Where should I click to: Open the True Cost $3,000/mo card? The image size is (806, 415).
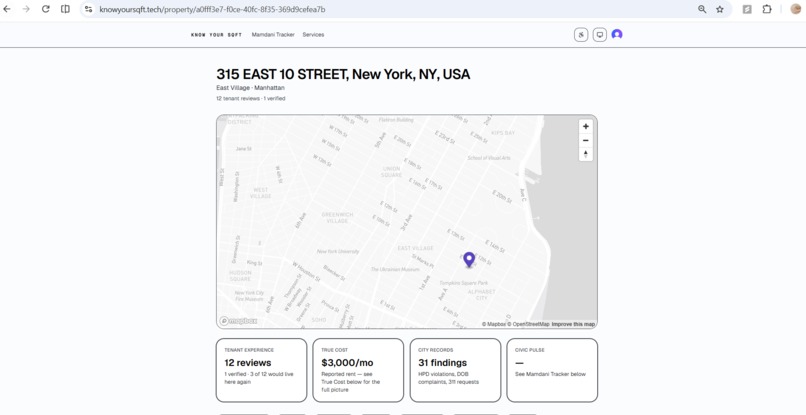358,370
